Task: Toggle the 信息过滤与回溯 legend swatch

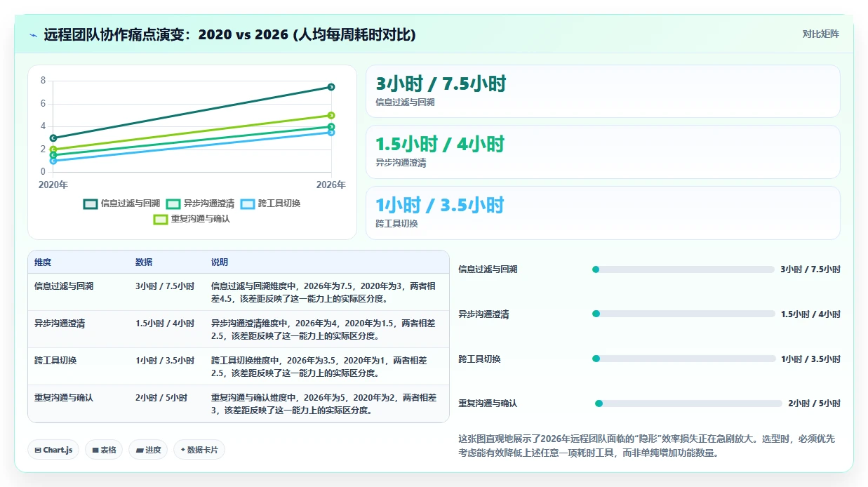Action: [91, 204]
